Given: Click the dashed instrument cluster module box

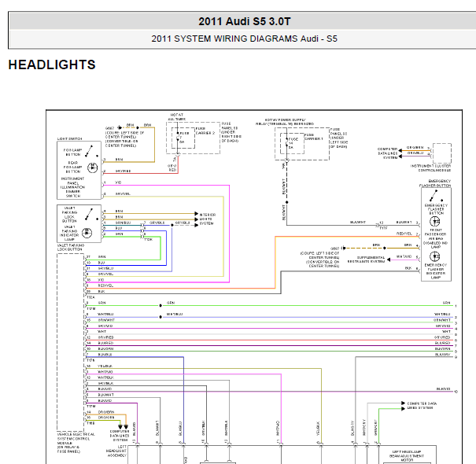Looking at the screenshot, I should click(x=442, y=153).
